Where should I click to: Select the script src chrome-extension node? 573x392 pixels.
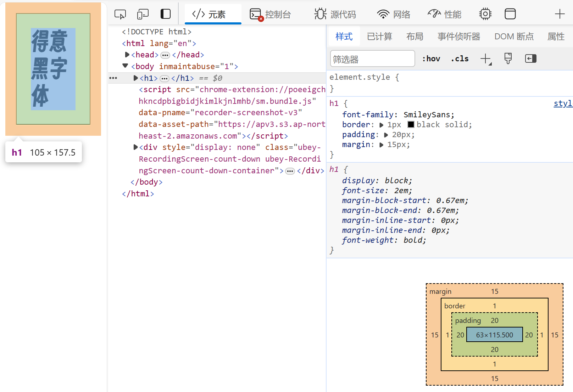pyautogui.click(x=232, y=113)
